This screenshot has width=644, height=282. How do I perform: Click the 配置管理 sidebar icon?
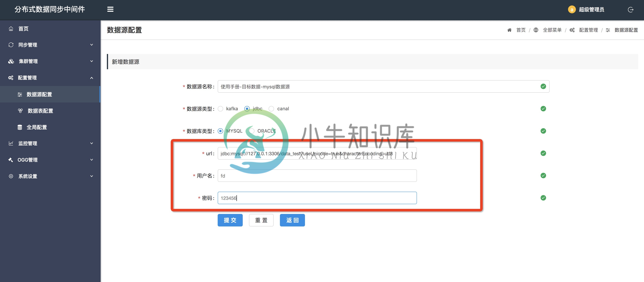coord(11,78)
